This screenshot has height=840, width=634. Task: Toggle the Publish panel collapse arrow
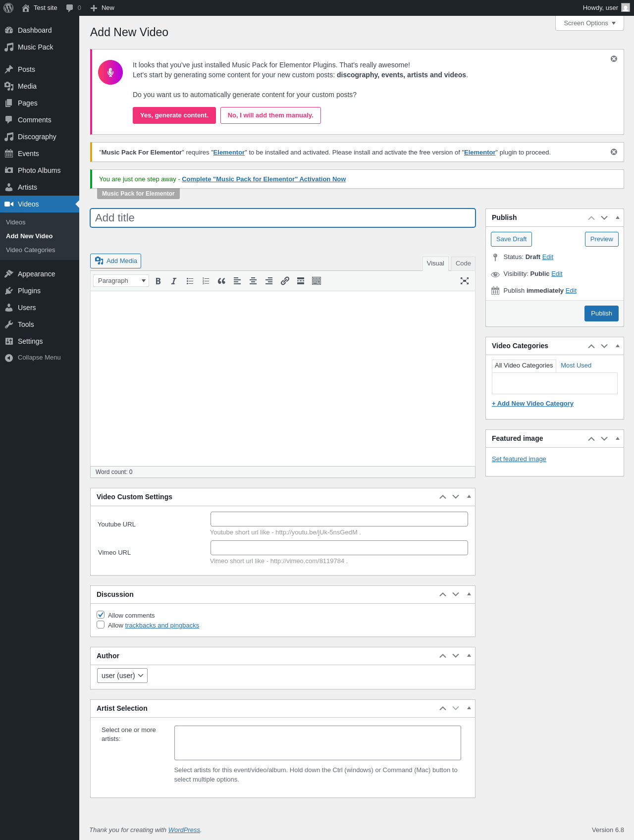coord(618,217)
